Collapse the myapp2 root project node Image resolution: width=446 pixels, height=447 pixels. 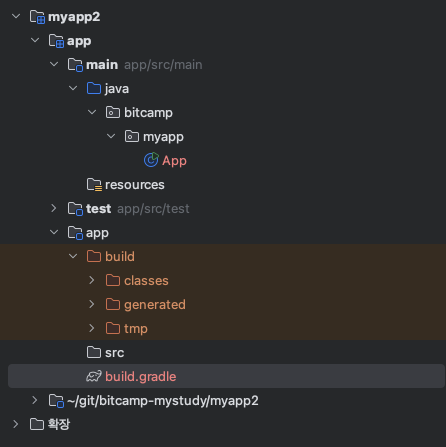click(16, 16)
